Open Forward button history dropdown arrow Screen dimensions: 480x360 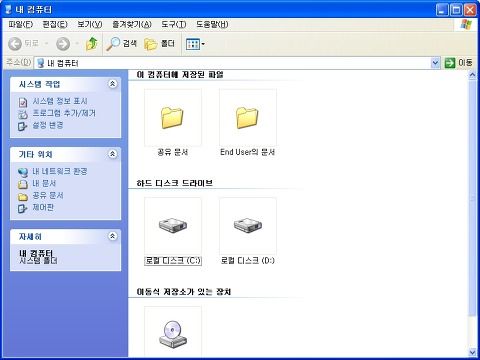point(77,44)
